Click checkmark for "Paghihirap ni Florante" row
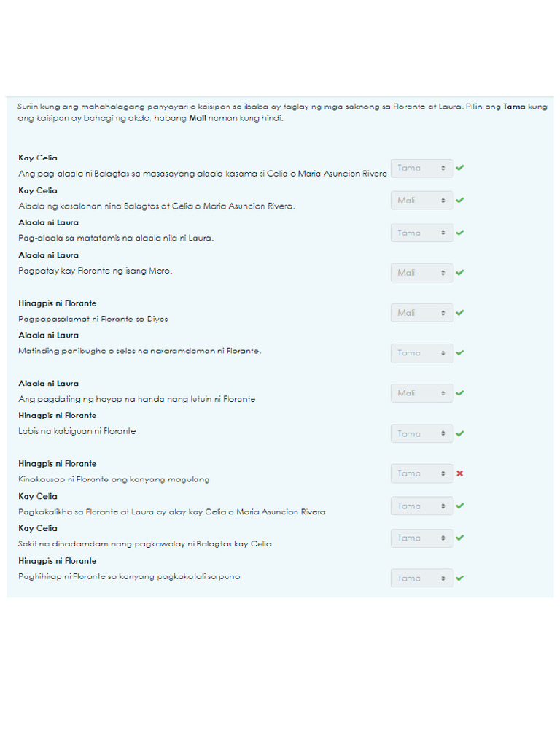Viewport: 560px width, 747px height. point(460,578)
